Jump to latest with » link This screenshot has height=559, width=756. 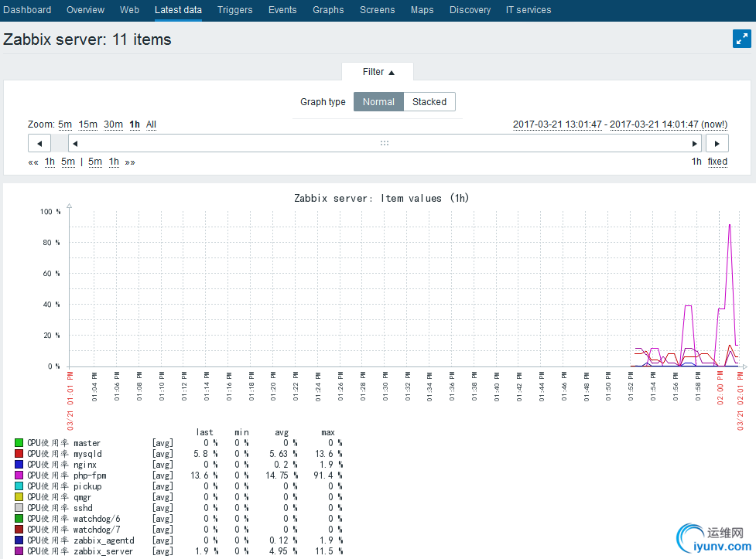[x=130, y=162]
